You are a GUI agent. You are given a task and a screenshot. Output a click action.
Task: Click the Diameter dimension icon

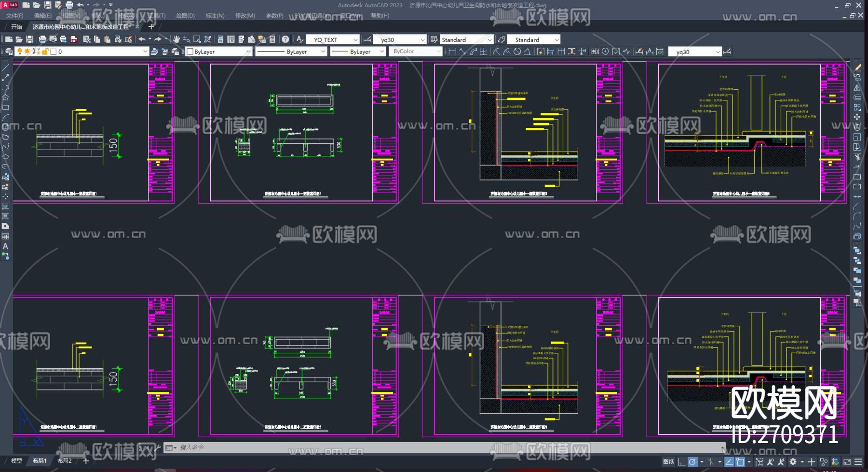pyautogui.click(x=517, y=51)
